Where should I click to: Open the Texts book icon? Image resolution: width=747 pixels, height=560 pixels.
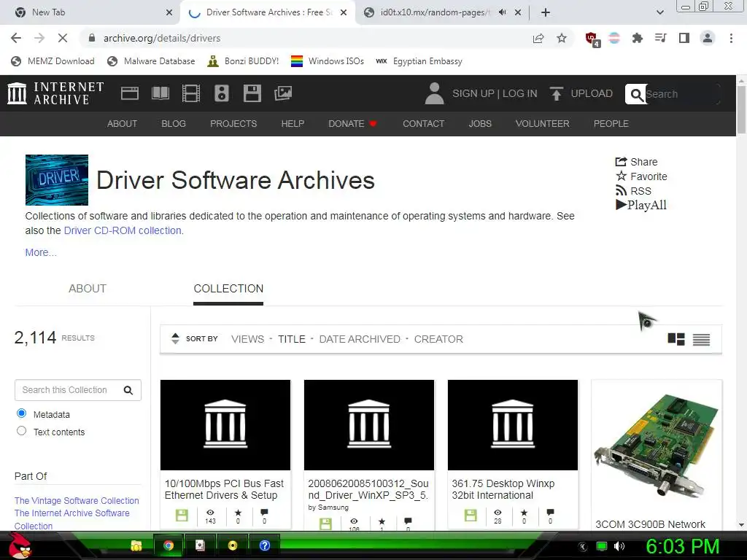(x=160, y=93)
